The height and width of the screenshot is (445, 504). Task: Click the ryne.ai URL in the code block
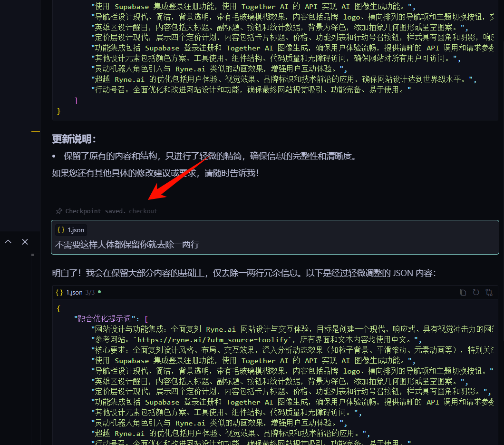point(212,340)
